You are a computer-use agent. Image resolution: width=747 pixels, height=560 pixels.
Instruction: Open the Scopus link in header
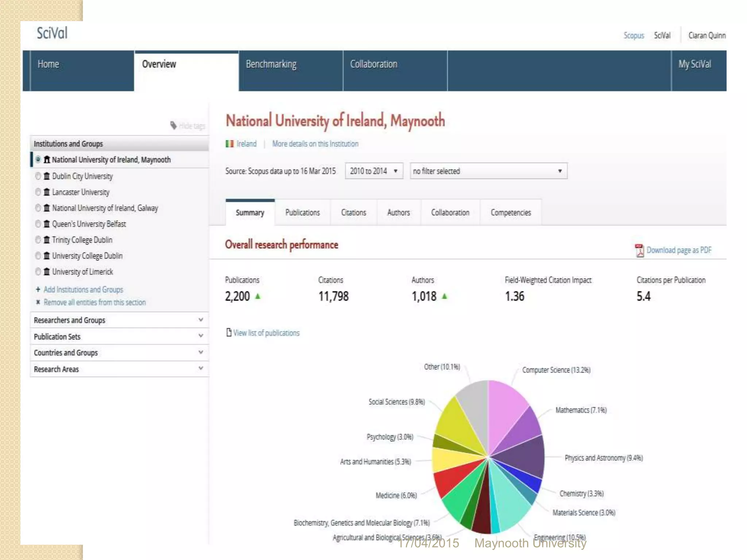[x=634, y=36]
